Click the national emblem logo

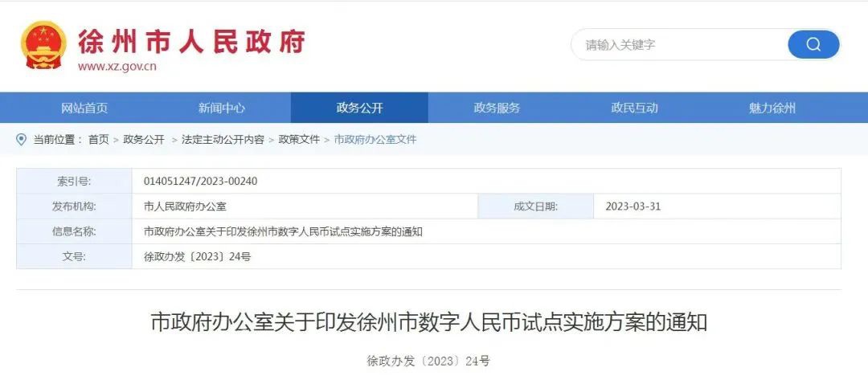(43, 45)
